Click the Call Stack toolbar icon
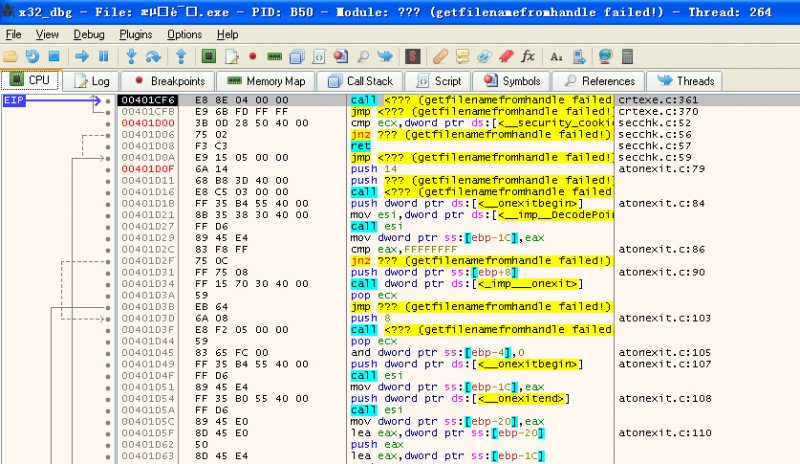800x464 pixels. point(297,57)
